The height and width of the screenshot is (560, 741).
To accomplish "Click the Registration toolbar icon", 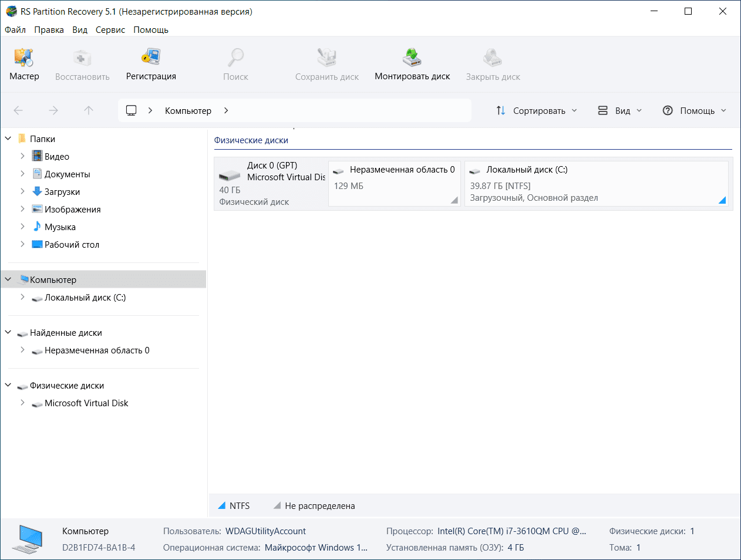I will (151, 58).
